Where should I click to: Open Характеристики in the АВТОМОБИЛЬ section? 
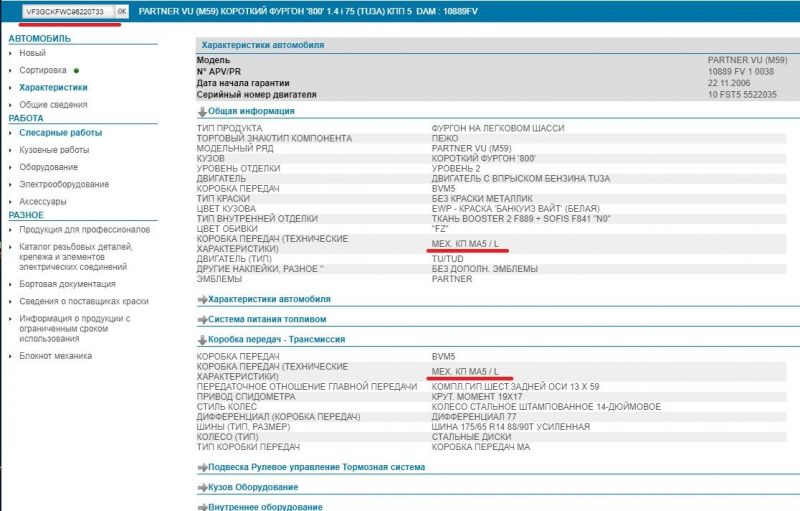pyautogui.click(x=53, y=88)
